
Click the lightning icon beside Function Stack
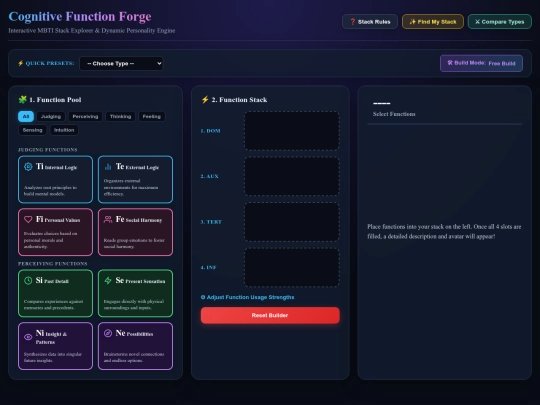tap(205, 100)
